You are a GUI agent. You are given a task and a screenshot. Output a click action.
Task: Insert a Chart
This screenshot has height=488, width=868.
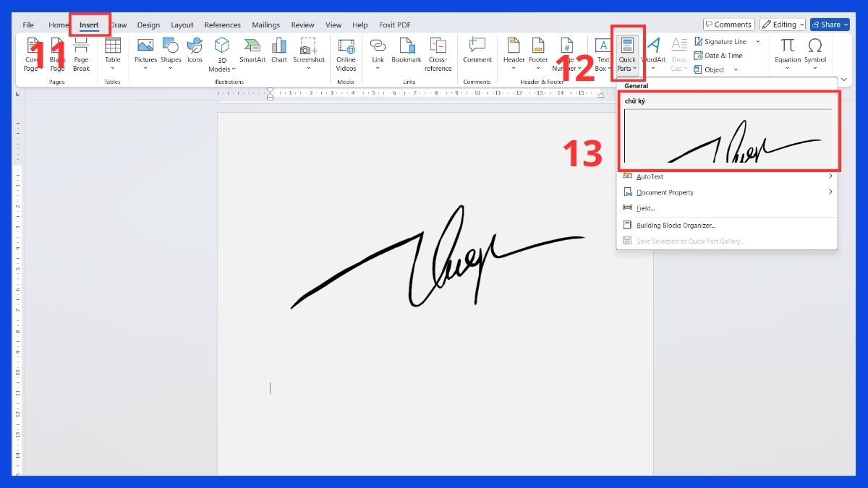pyautogui.click(x=279, y=51)
